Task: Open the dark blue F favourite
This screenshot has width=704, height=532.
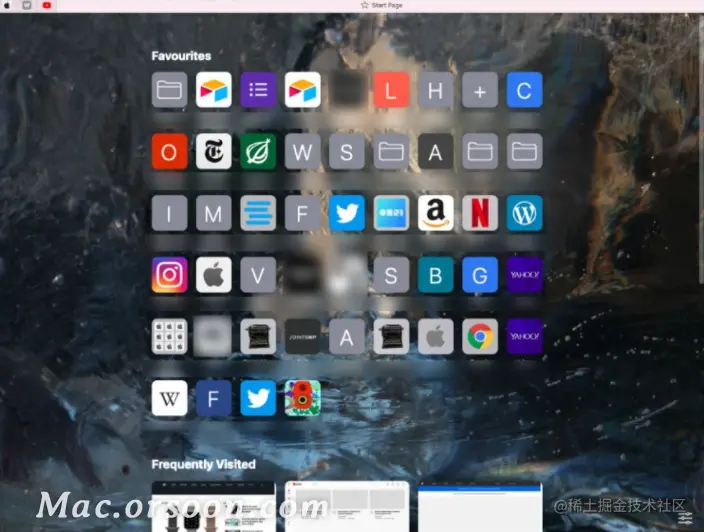Action: click(x=214, y=398)
